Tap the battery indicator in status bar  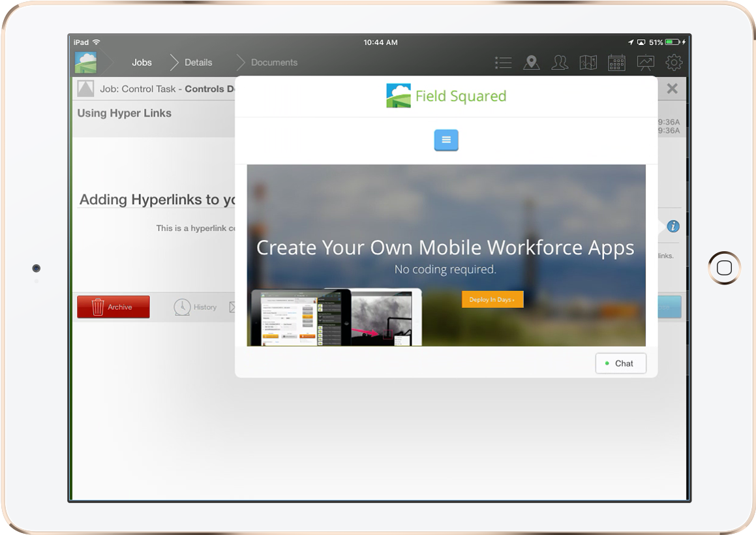pos(673,42)
